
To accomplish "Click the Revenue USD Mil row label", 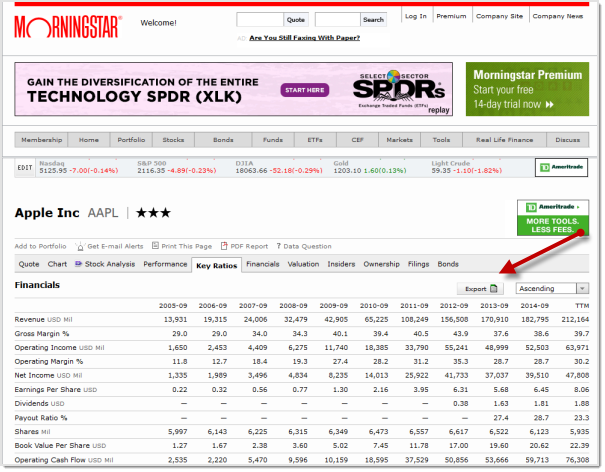I will pyautogui.click(x=43, y=320).
